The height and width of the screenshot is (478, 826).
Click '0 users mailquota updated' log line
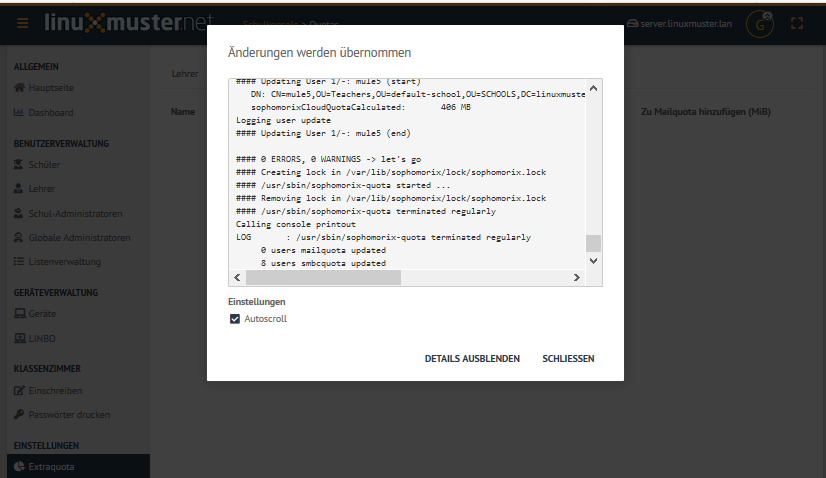click(x=323, y=250)
